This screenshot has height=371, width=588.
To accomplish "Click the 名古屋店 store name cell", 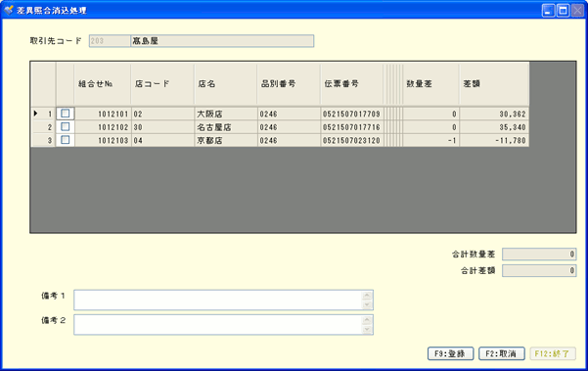I will pyautogui.click(x=226, y=127).
